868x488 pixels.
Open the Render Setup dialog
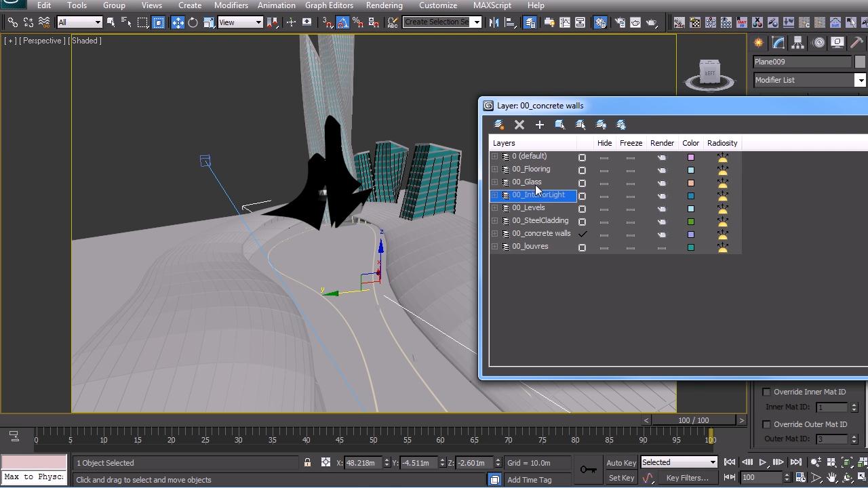coord(619,22)
